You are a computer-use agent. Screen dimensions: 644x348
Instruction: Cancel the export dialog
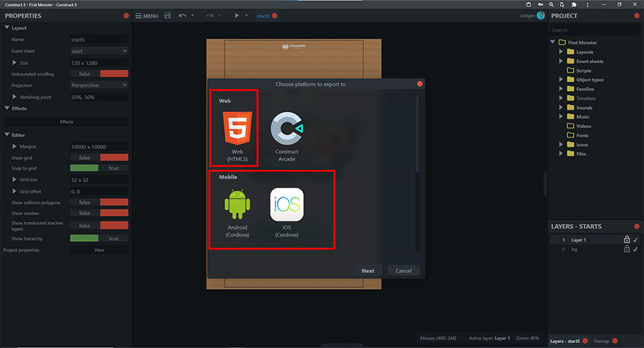(x=403, y=271)
